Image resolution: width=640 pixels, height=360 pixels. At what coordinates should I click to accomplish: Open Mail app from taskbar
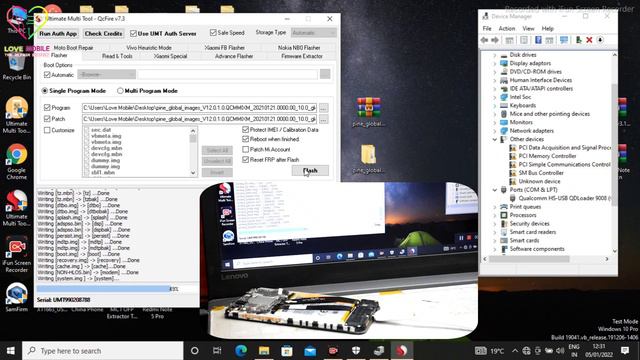pyautogui.click(x=310, y=351)
